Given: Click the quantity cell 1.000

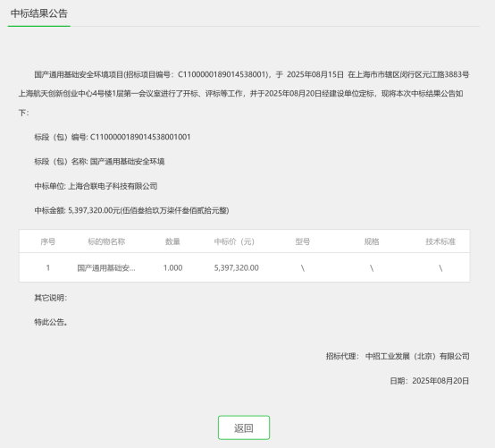Looking at the screenshot, I should [172, 268].
